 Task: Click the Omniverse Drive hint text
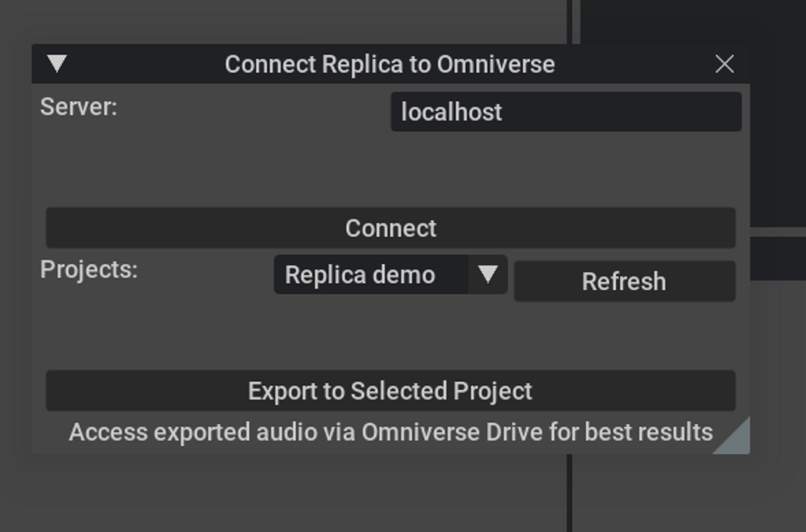(x=390, y=432)
